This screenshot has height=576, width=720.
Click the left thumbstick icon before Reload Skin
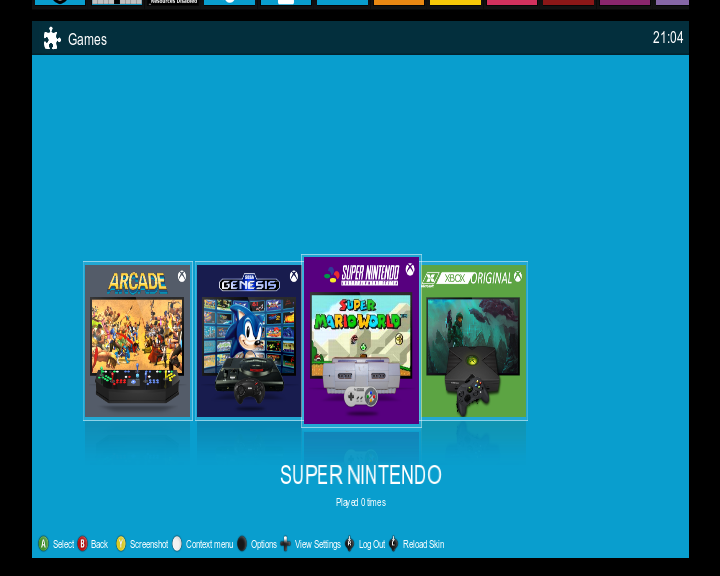point(394,544)
